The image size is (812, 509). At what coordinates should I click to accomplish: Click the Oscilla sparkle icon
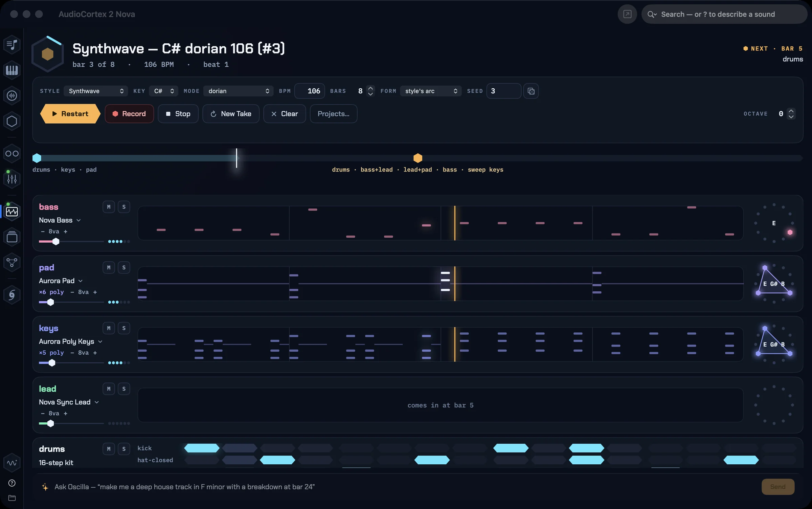click(x=45, y=487)
